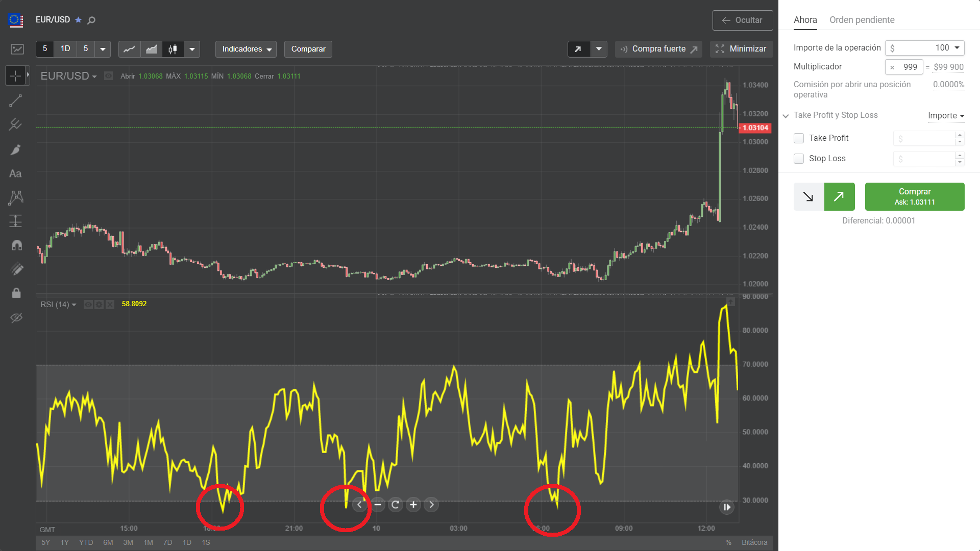Select the brush drawing tool
The width and height of the screenshot is (980, 551).
pyautogui.click(x=15, y=149)
